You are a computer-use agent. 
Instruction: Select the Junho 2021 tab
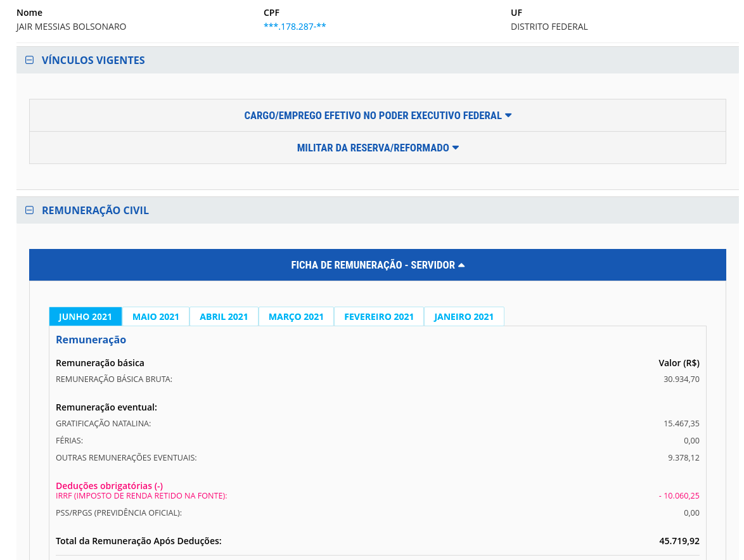click(86, 317)
